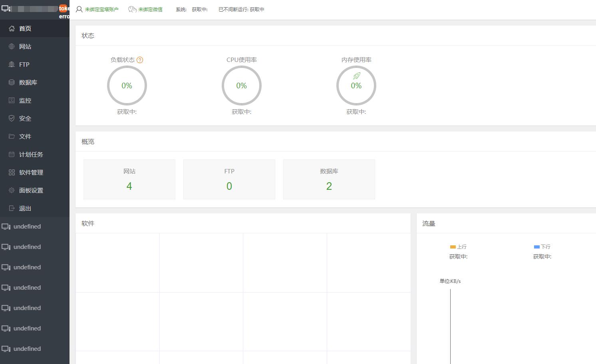Click the monitoring icon beside 监控

[12, 100]
